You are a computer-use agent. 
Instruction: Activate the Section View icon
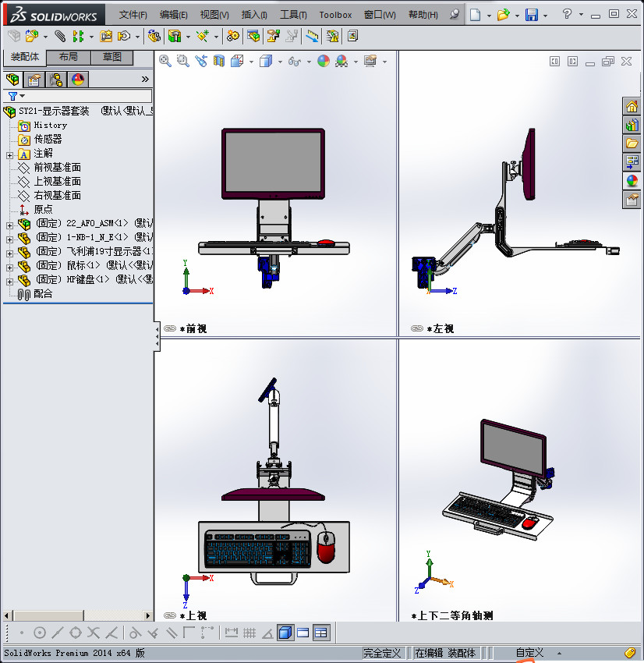point(219,62)
